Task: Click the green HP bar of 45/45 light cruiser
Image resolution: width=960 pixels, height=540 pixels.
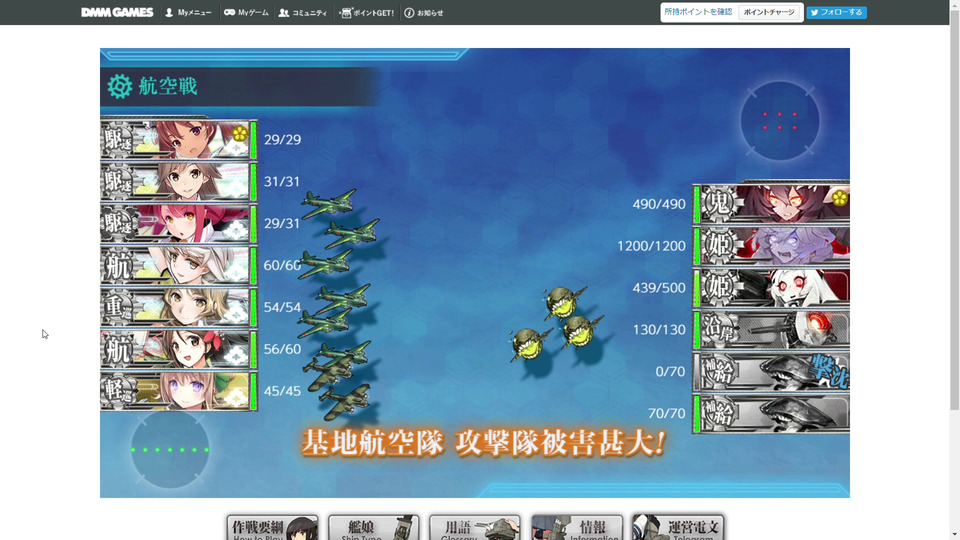Action: coord(254,391)
